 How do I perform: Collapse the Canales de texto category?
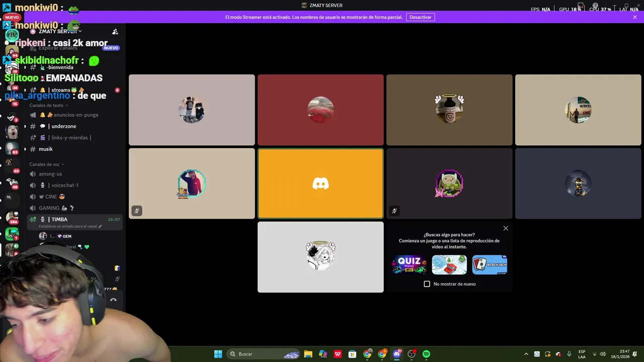(48, 106)
